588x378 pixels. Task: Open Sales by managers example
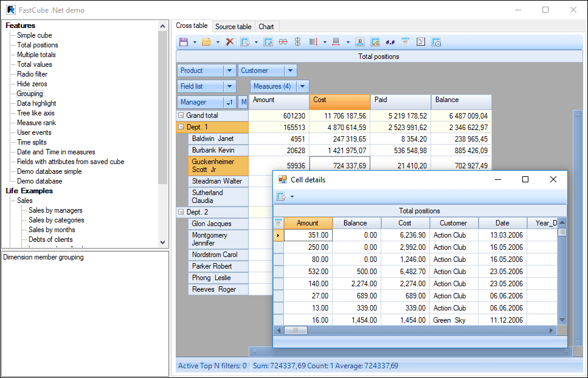coord(55,210)
